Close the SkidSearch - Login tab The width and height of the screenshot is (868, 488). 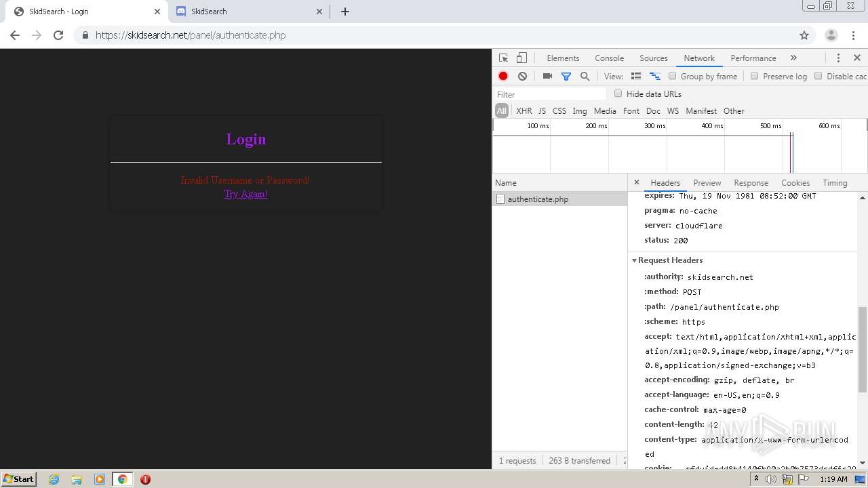pos(157,12)
